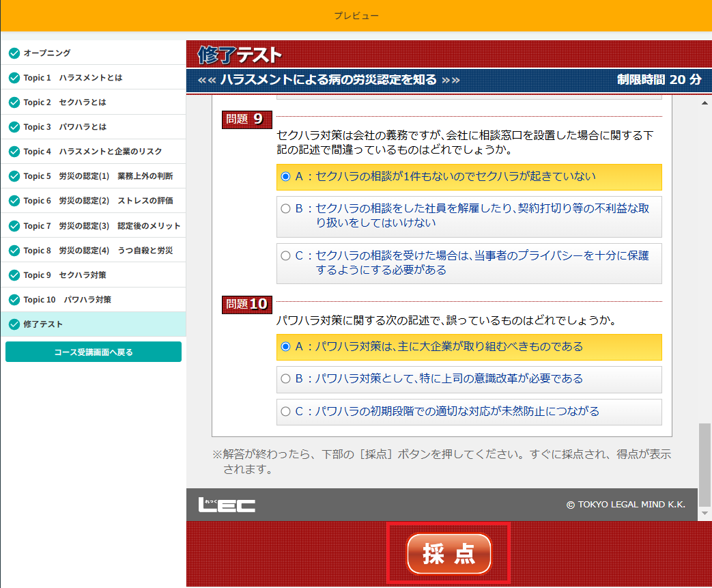Select radio A for question 10 about 大企業

[285, 347]
